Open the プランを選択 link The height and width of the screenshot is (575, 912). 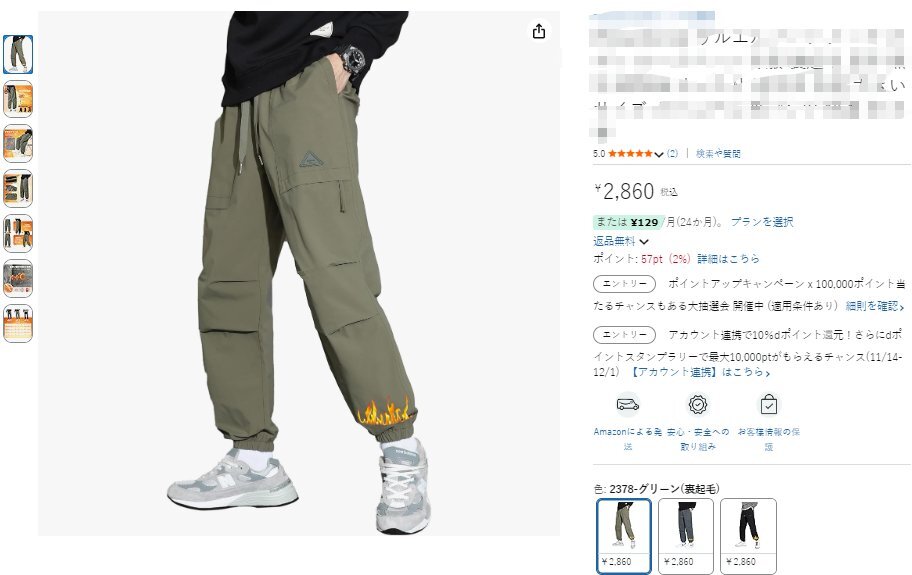tap(762, 222)
